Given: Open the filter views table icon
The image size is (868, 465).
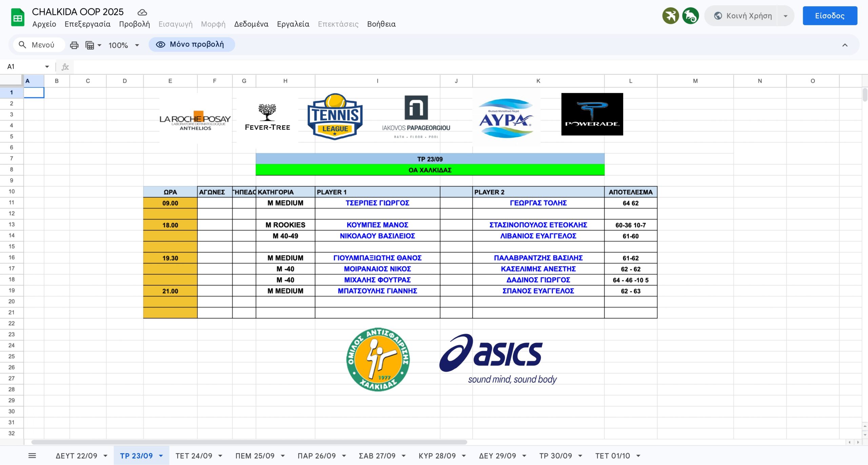Looking at the screenshot, I should [x=90, y=45].
